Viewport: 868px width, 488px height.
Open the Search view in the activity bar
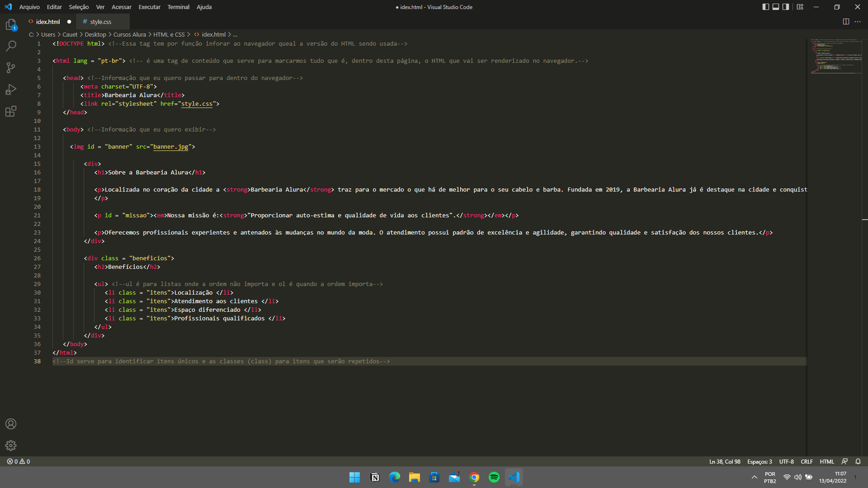11,46
